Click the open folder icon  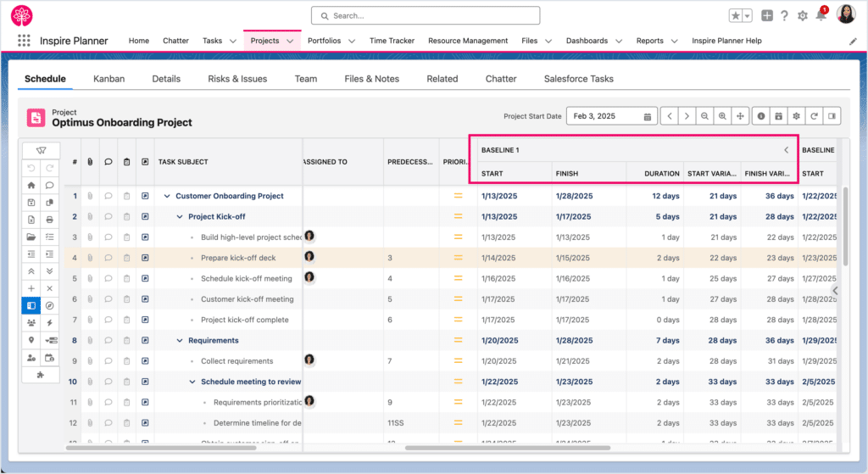31,237
